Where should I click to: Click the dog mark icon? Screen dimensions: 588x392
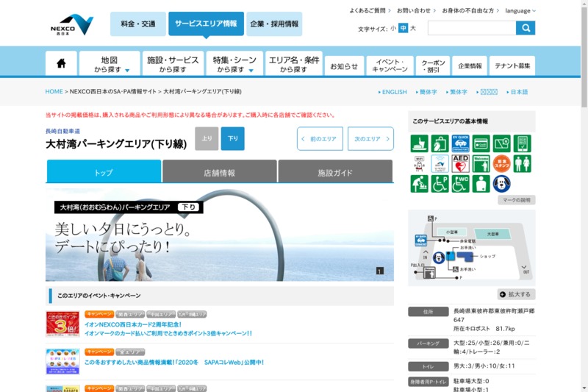(502, 184)
